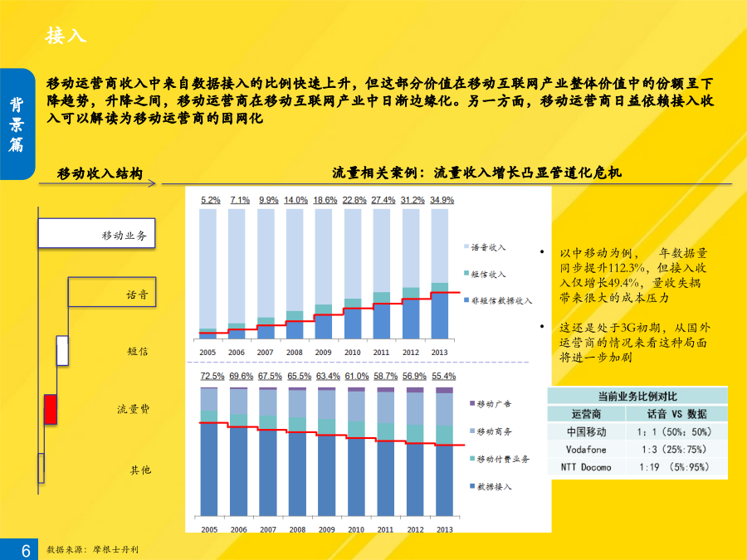Click the table title "当前业务比例对比"
The image size is (747, 560).
coord(637,397)
